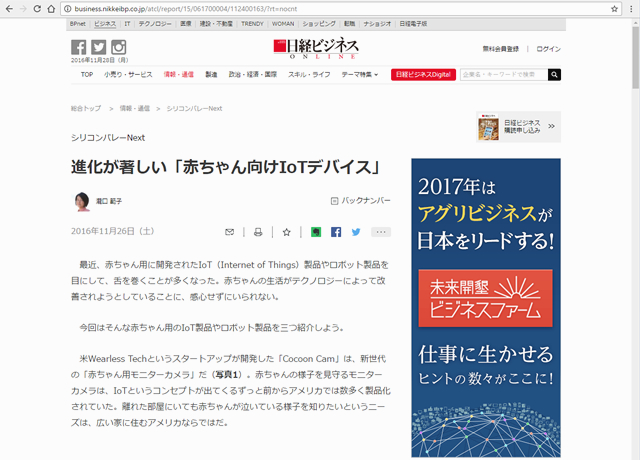Bookmark the article with star icon
Image resolution: width=640 pixels, height=460 pixels.
(x=286, y=231)
